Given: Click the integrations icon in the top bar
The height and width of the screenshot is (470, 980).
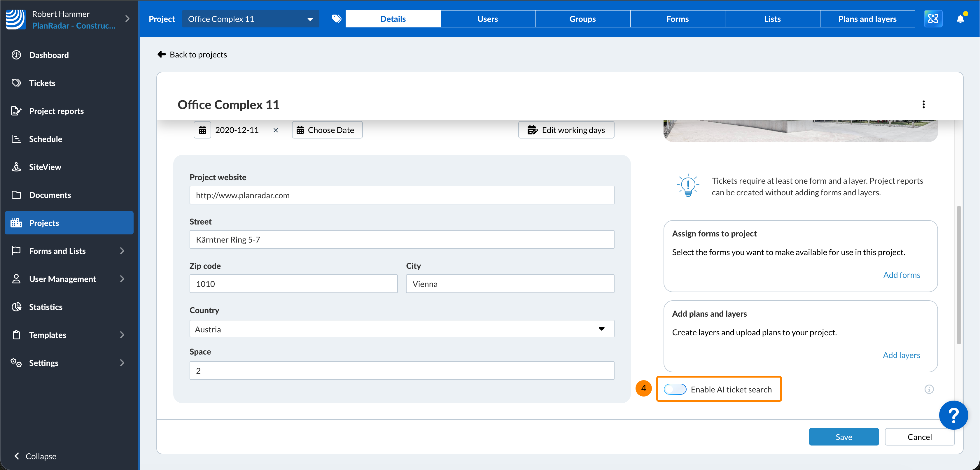Looking at the screenshot, I should tap(933, 19).
